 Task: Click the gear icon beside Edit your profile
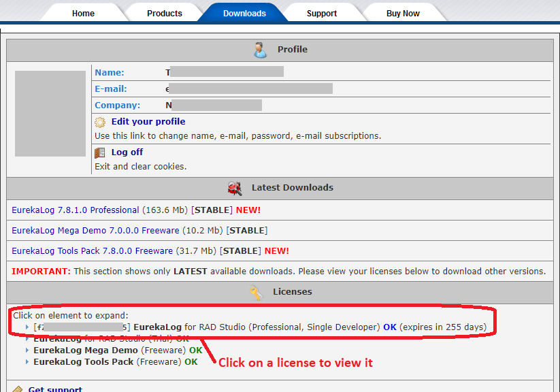[100, 122]
